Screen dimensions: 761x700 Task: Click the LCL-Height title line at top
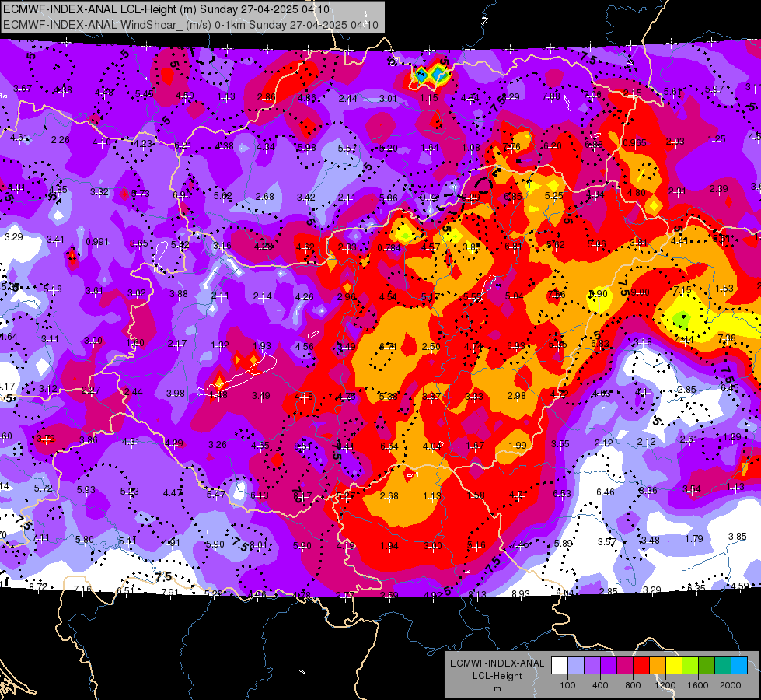[166, 9]
